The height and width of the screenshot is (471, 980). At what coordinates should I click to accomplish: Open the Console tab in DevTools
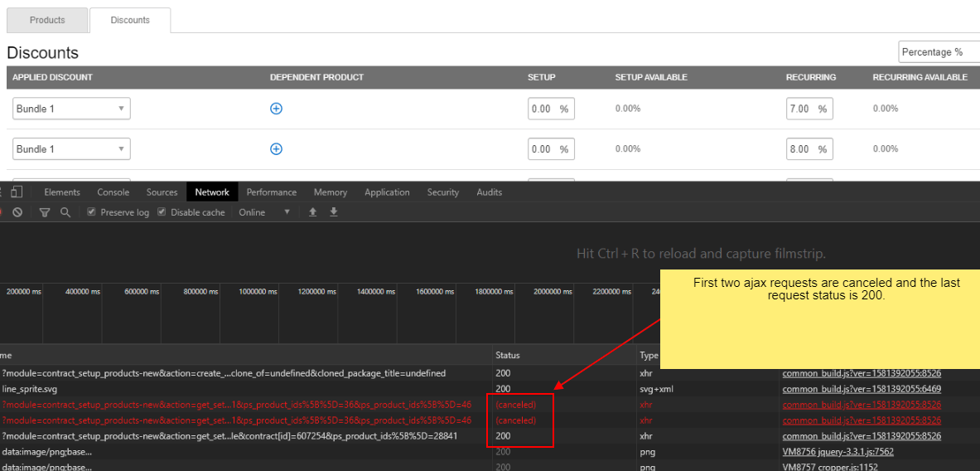click(113, 192)
